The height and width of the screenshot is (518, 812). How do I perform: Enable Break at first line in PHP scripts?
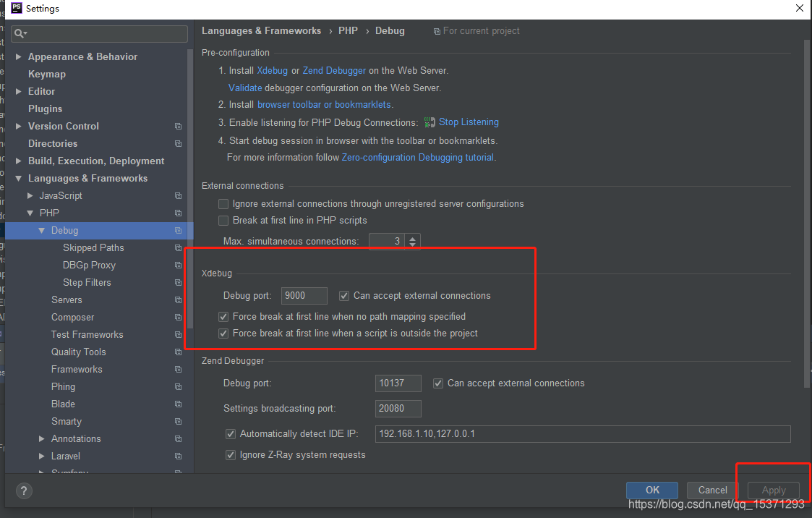point(223,221)
